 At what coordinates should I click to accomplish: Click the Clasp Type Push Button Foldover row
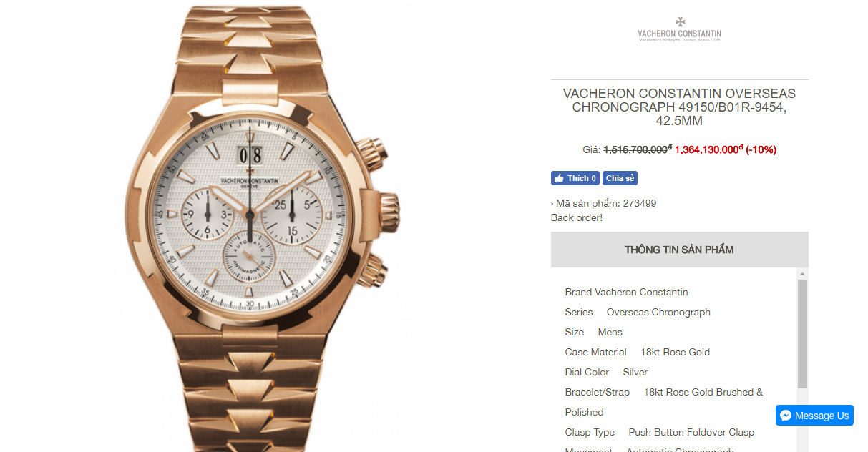[660, 432]
